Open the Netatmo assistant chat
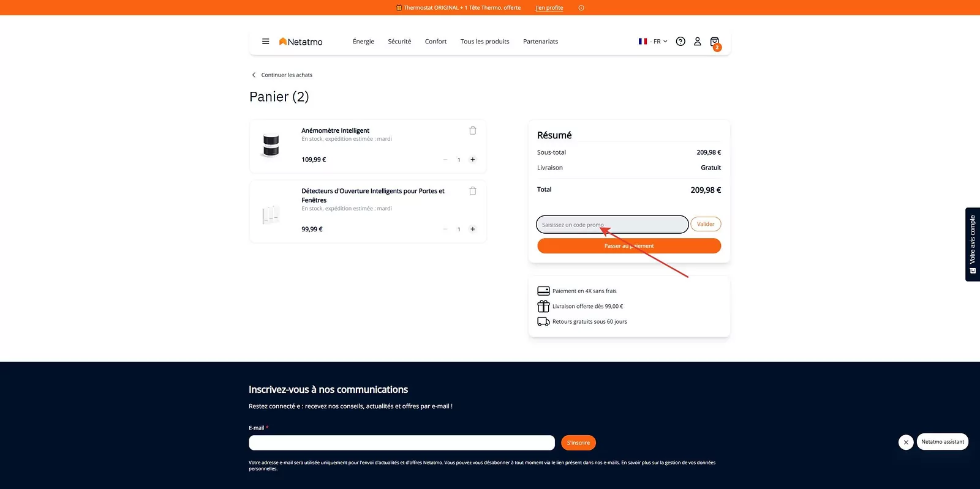The image size is (980, 489). pos(943,442)
